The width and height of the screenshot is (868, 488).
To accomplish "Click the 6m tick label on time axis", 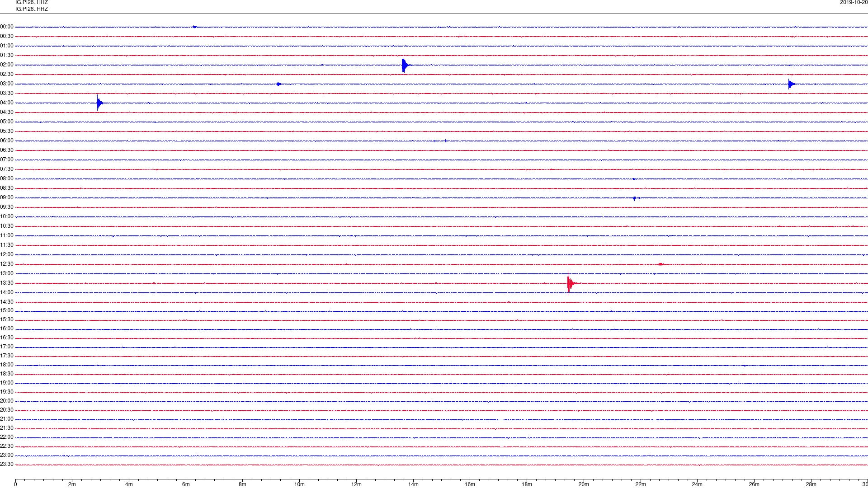I will coord(186,484).
